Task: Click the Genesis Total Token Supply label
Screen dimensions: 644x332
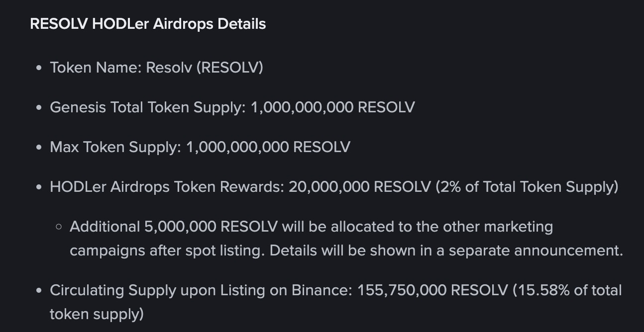Action: 148,107
